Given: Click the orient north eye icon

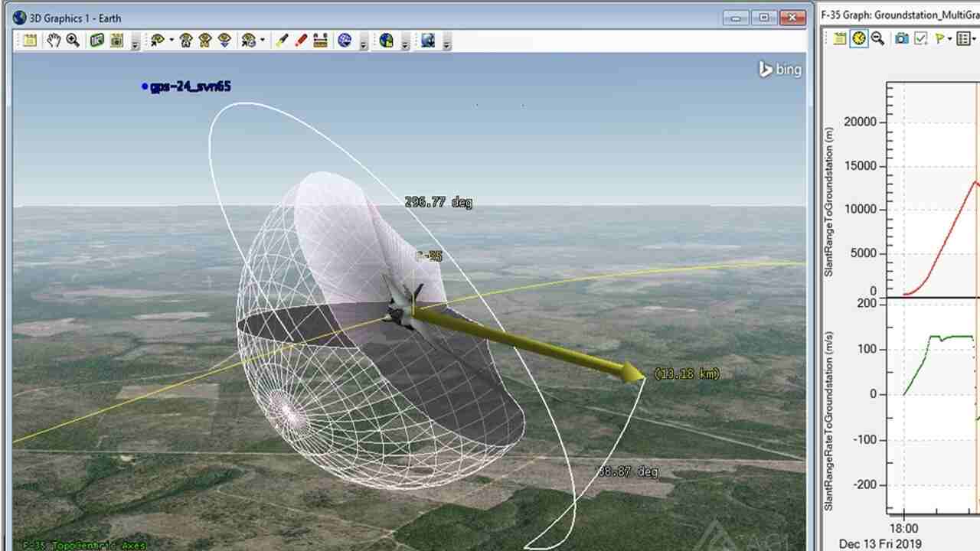Looking at the screenshot, I should pos(204,41).
